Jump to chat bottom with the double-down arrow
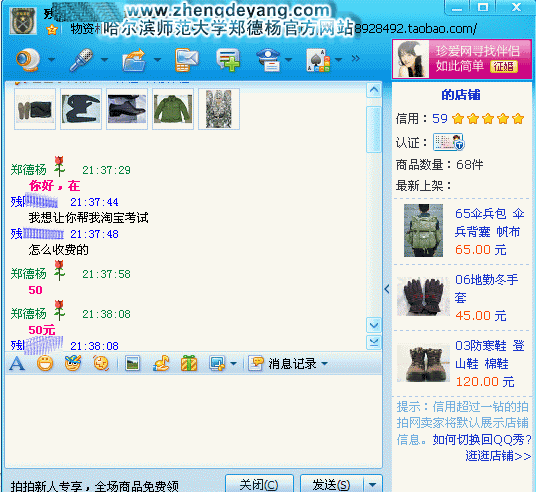 point(374,342)
